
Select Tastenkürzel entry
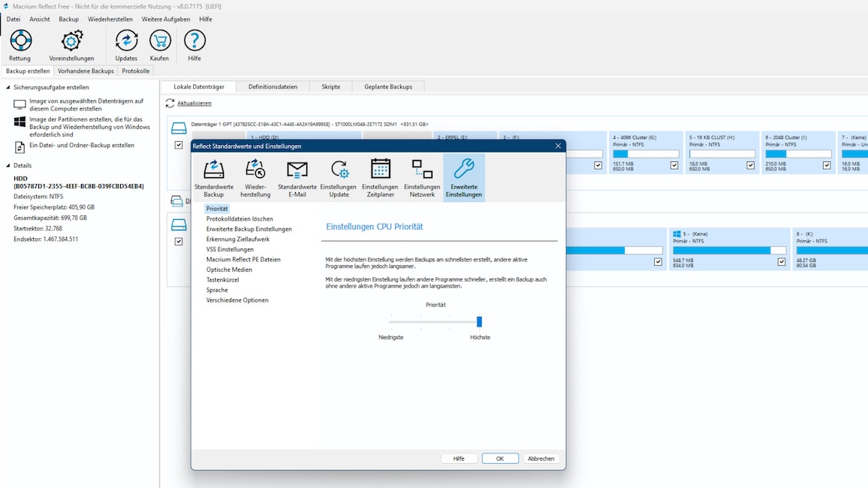coord(222,280)
